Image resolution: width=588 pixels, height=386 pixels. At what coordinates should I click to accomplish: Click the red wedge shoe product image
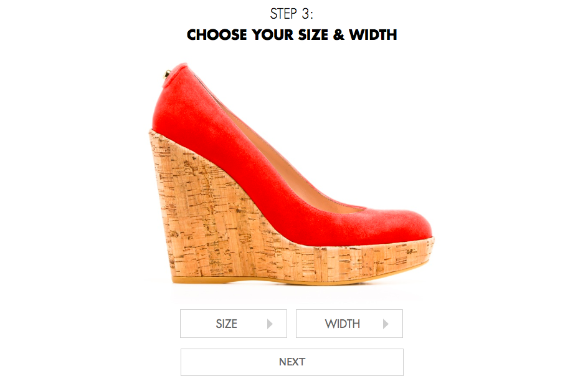tap(292, 173)
